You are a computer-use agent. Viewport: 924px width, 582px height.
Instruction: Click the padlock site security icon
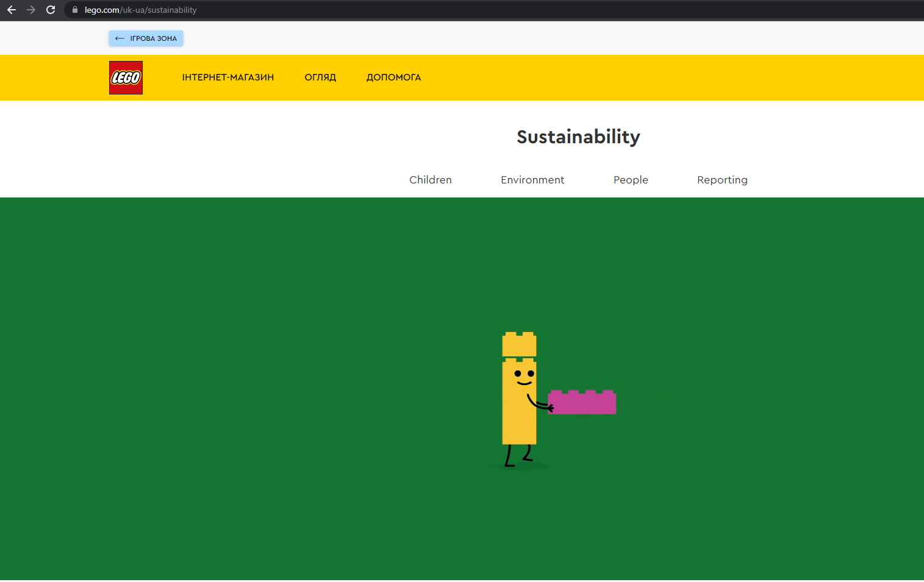click(x=75, y=10)
